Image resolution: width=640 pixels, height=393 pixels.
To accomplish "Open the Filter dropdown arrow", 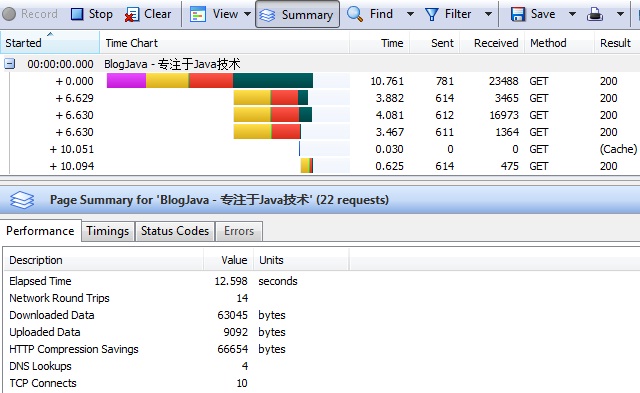I will point(488,14).
